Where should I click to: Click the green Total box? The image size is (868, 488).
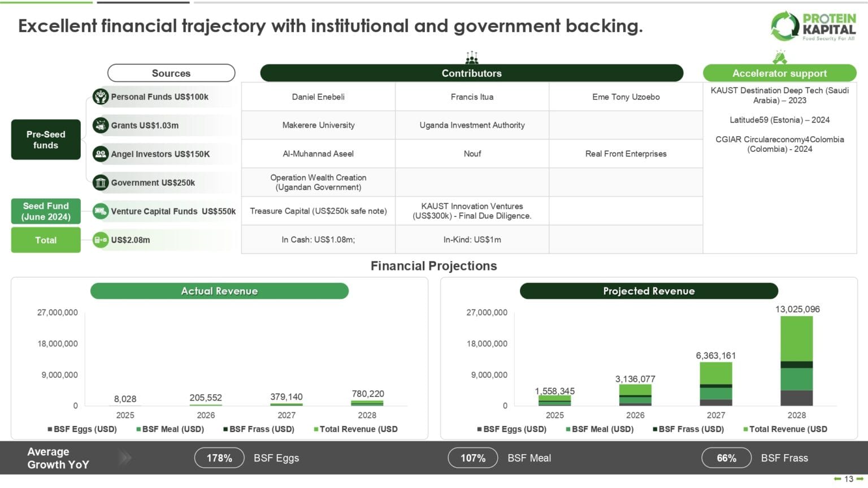(46, 240)
